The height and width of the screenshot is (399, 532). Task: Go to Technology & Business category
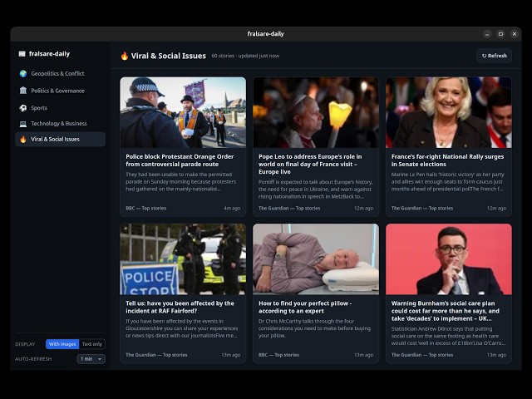[60, 124]
